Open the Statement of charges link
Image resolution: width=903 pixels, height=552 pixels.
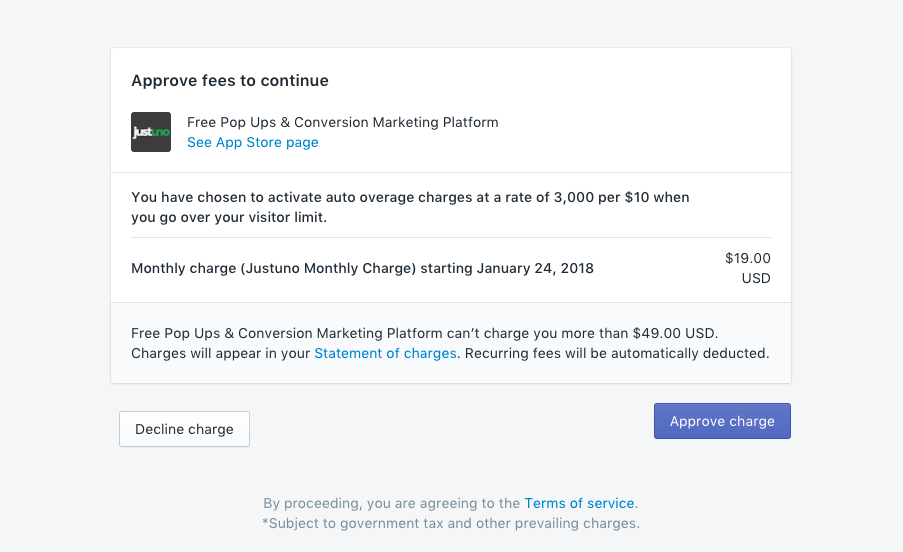[x=385, y=353]
